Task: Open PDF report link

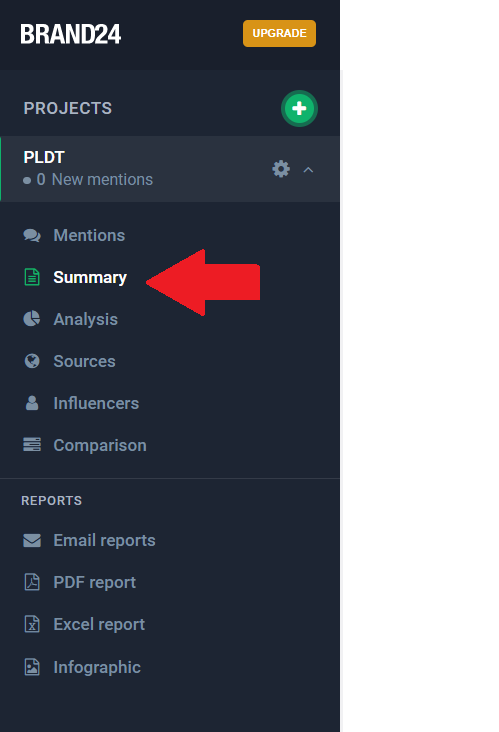Action: 95,583
